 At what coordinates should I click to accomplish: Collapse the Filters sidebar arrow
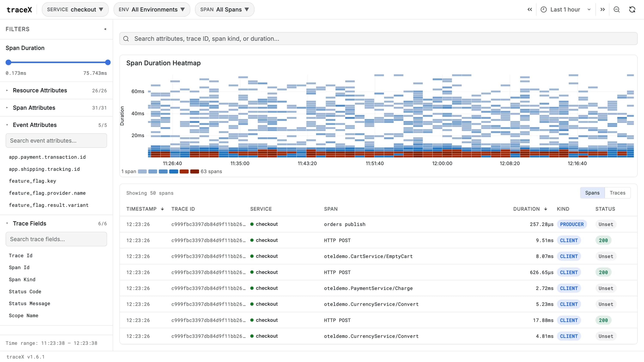pyautogui.click(x=105, y=29)
